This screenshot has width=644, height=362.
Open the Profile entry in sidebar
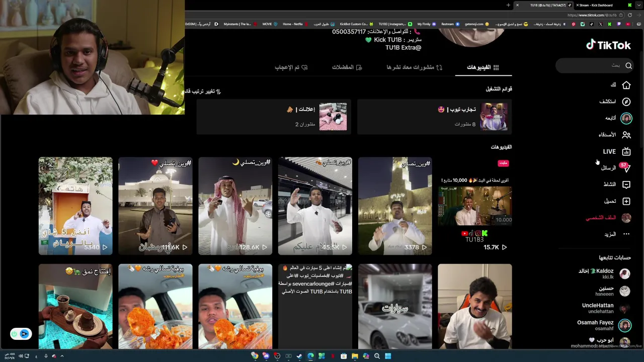click(609, 218)
